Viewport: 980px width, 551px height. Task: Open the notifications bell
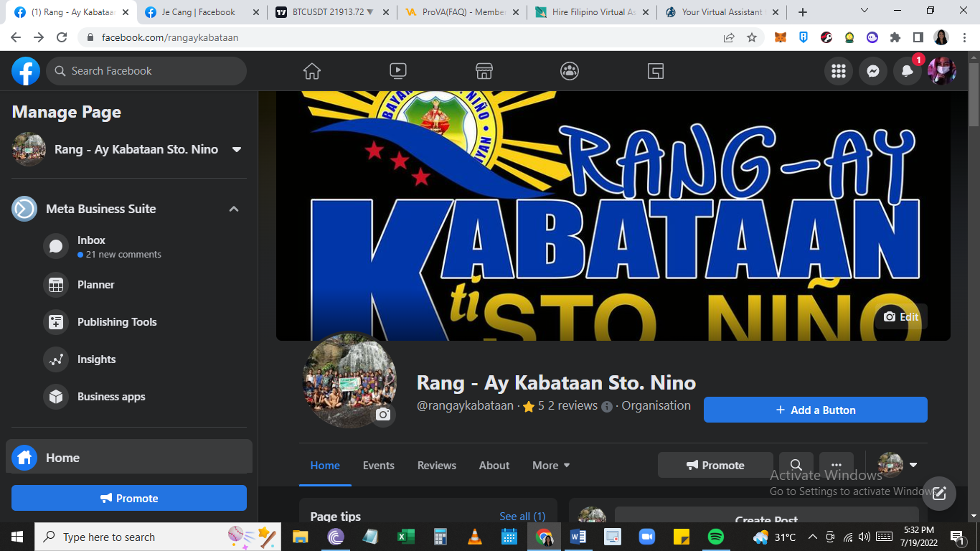[908, 71]
